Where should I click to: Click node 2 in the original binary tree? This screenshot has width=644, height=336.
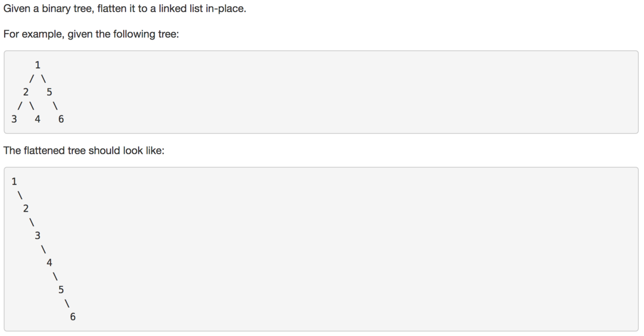pyautogui.click(x=25, y=92)
